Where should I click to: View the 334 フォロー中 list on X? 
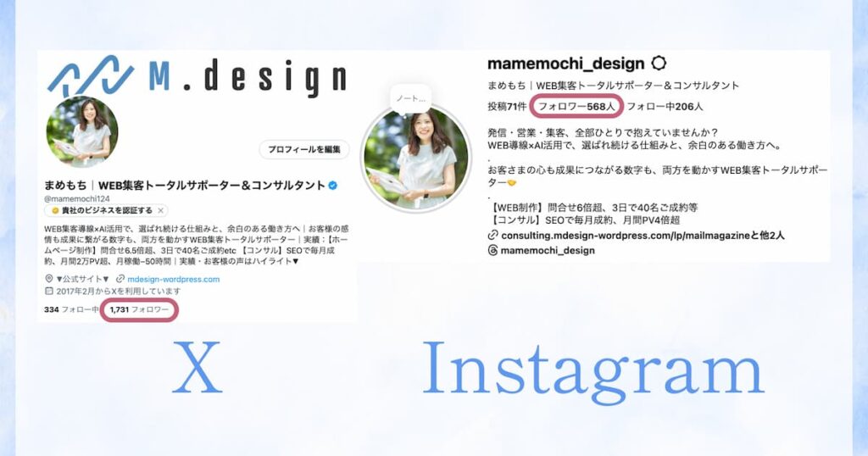71,309
